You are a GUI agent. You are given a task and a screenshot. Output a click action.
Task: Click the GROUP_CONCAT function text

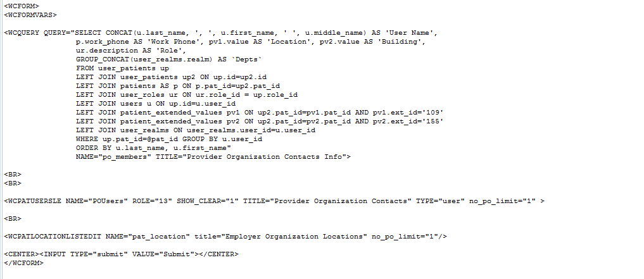[101, 59]
